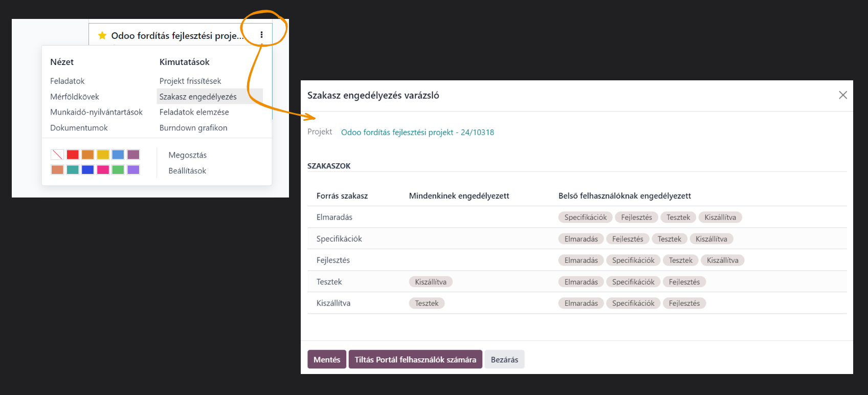Image resolution: width=868 pixels, height=395 pixels.
Task: Click Mindenkinek engedélyezett column header
Action: point(459,196)
